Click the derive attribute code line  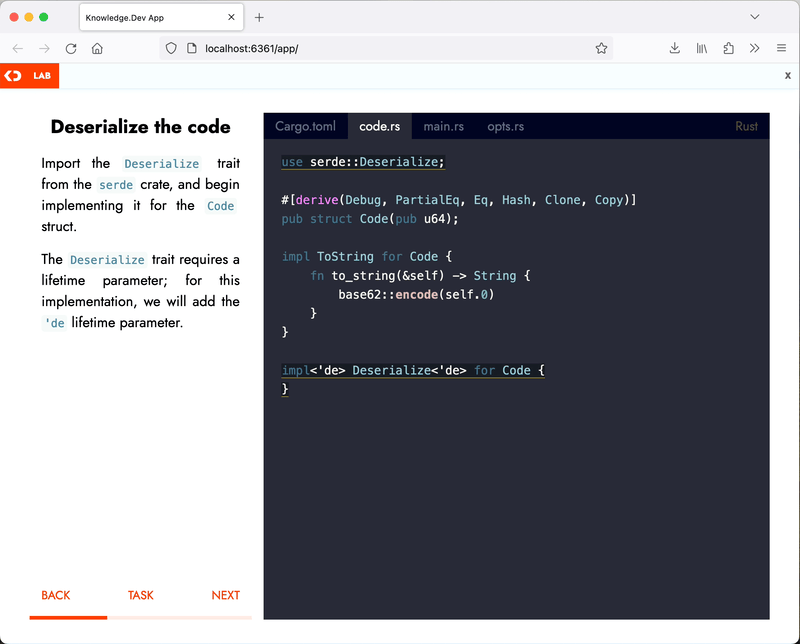[x=459, y=200]
